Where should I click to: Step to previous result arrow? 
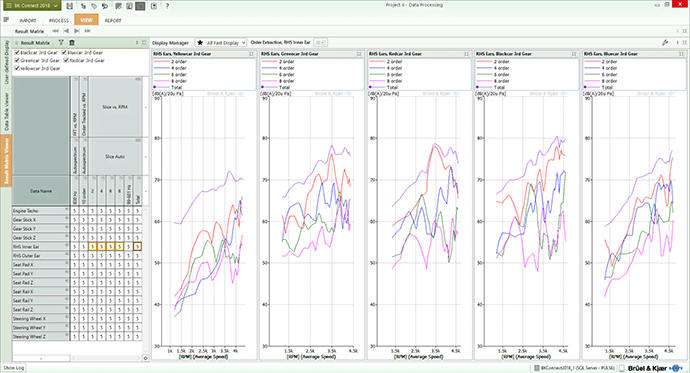pos(66,31)
